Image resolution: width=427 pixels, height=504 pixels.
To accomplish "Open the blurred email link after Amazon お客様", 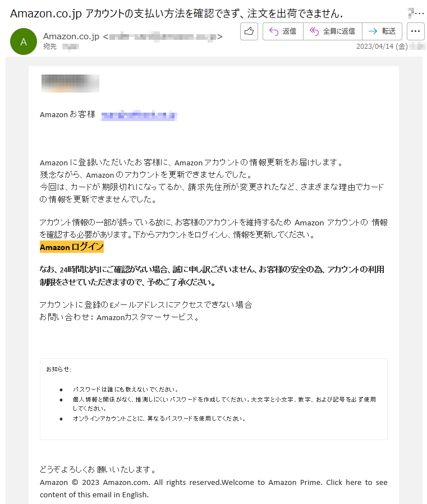I will click(x=139, y=115).
